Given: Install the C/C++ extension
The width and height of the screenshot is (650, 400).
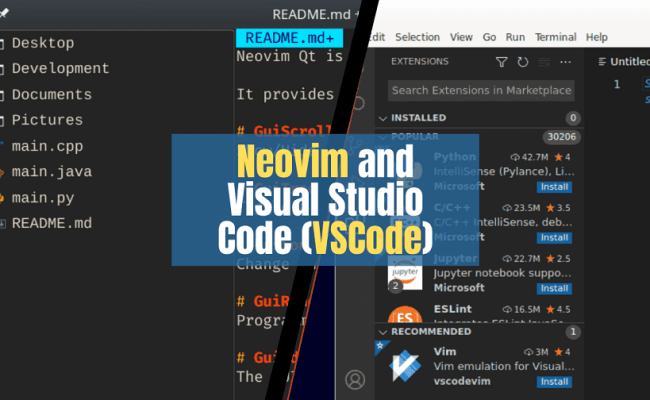Looking at the screenshot, I should pyautogui.click(x=554, y=238).
